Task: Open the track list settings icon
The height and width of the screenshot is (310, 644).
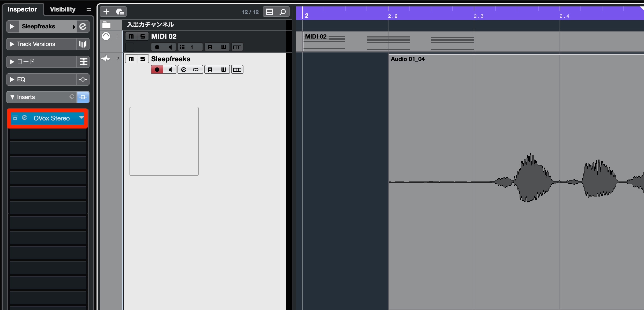Action: point(269,12)
